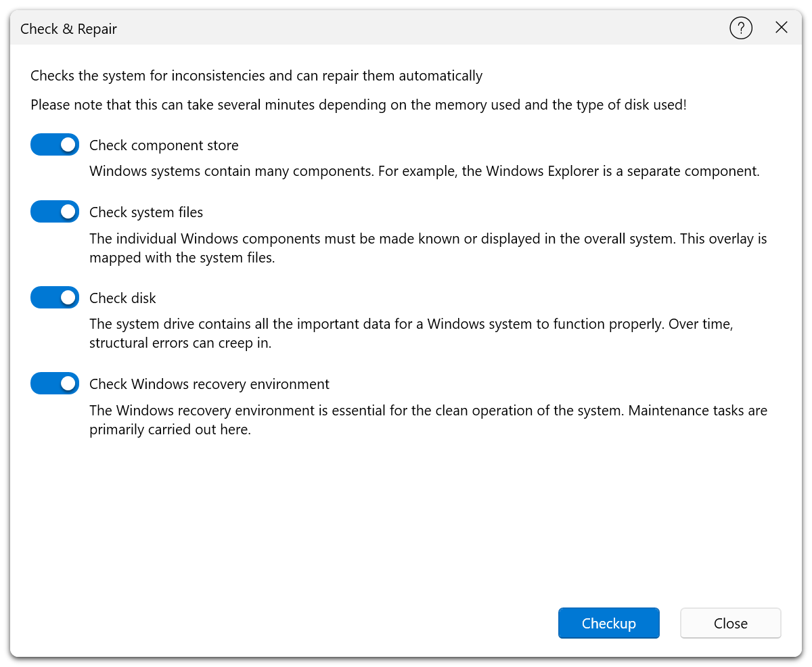Screen dimensions: 812x667
Task: Disable the Check component store toggle
Action: coord(55,145)
